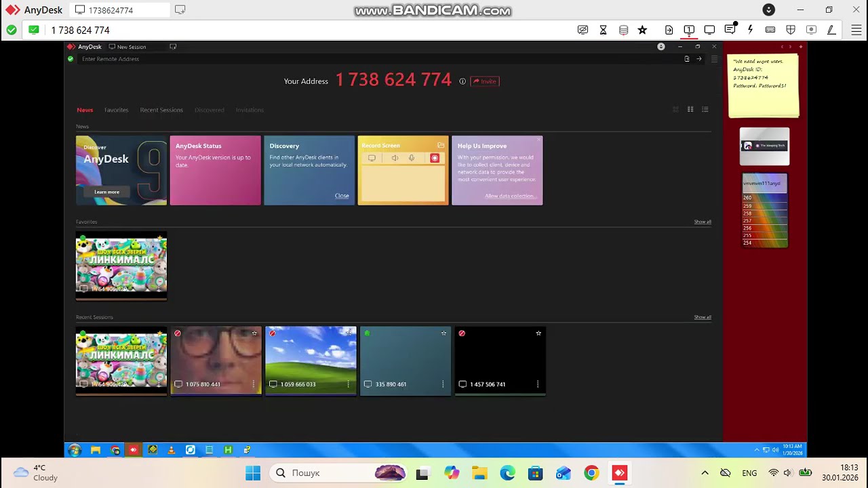The height and width of the screenshot is (488, 868).
Task: Select display 1 in the session toolbar
Action: (x=689, y=30)
